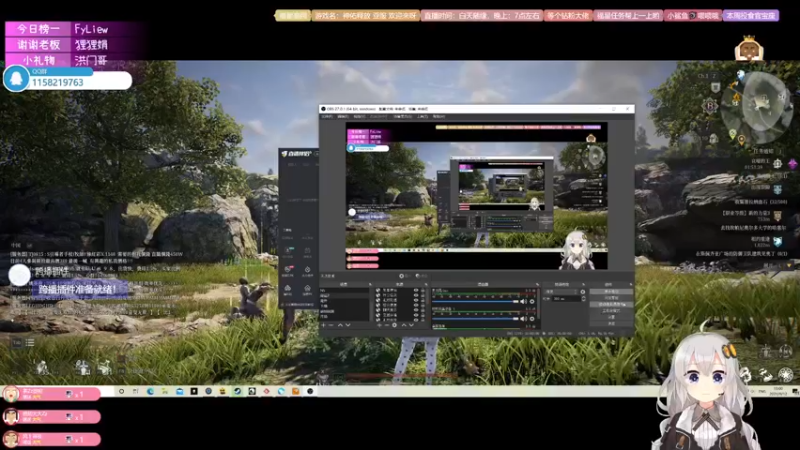The width and height of the screenshot is (800, 450).
Task: Hide the second source in Sources list
Action: point(416,295)
